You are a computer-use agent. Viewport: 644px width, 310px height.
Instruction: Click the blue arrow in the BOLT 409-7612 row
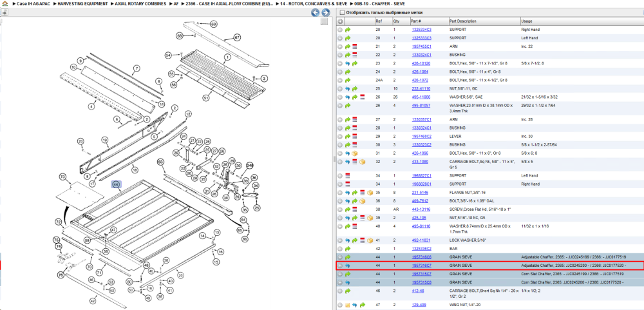pos(348,201)
